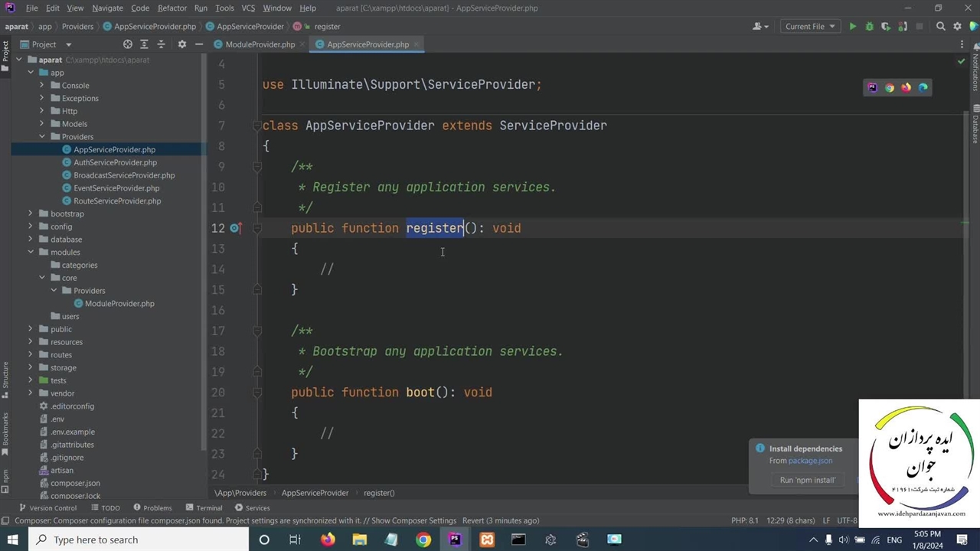Start debugging with the bug icon

[869, 26]
